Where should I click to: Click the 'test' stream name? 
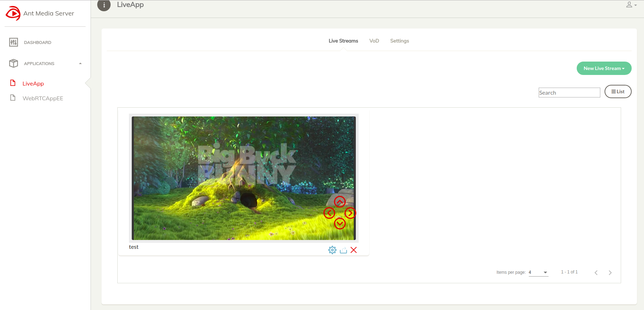tap(134, 247)
